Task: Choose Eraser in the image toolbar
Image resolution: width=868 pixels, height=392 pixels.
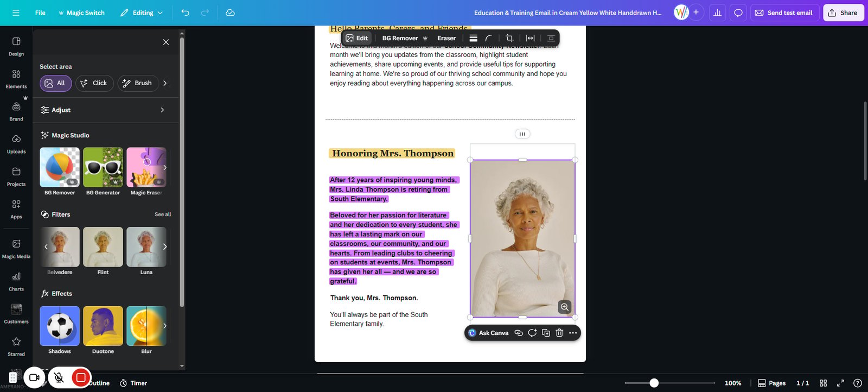Action: pos(446,38)
